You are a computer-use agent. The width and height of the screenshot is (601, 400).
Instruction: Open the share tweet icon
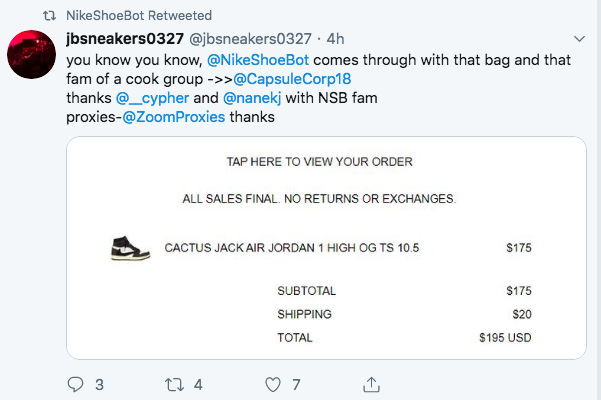coord(371,383)
